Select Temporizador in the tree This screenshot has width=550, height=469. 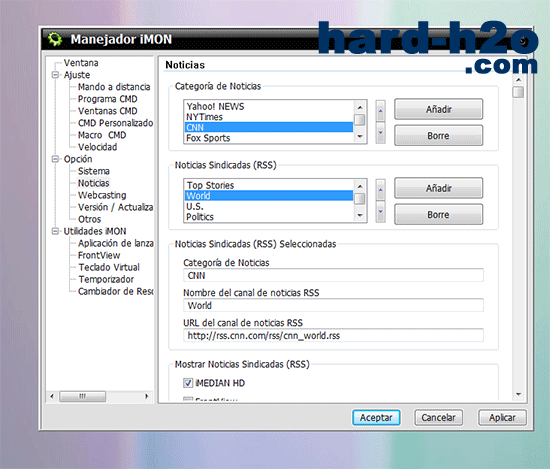click(106, 279)
